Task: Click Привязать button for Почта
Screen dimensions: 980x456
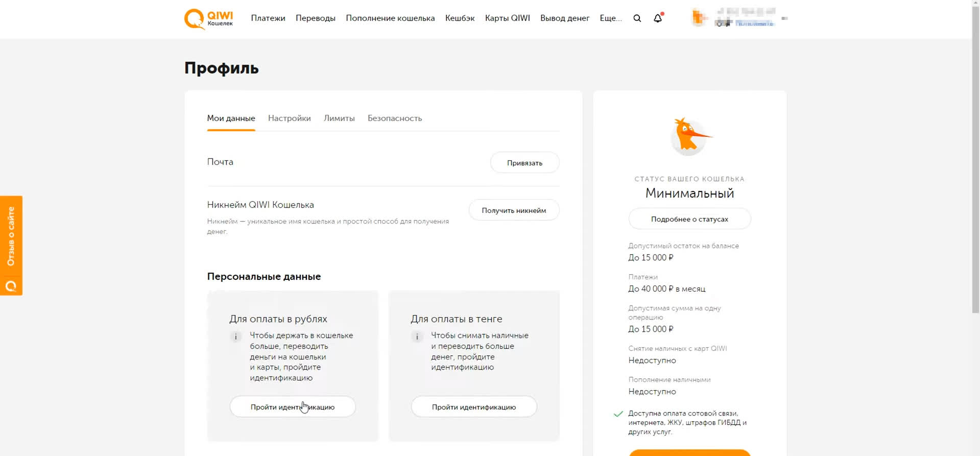Action: click(x=524, y=163)
